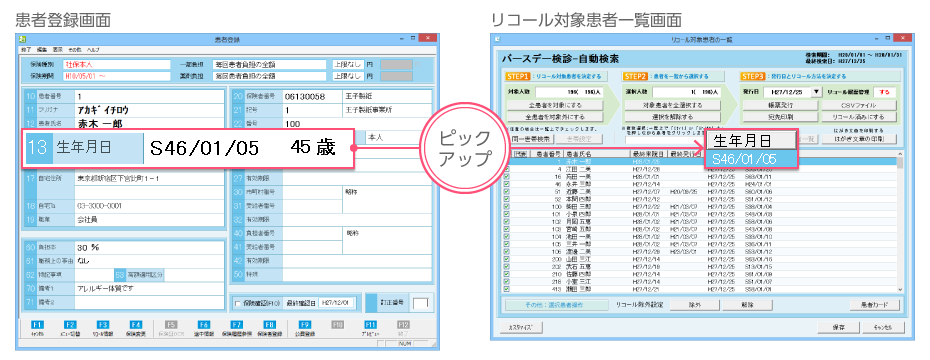
Task: Click the フリガナ field アカギ イチロウ
Action: pos(149,110)
